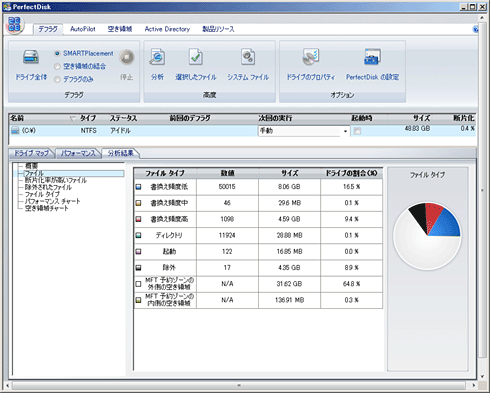Screen dimensions: 490x393
Task: Click the PerfectDisk application logo button
Action: (14, 25)
